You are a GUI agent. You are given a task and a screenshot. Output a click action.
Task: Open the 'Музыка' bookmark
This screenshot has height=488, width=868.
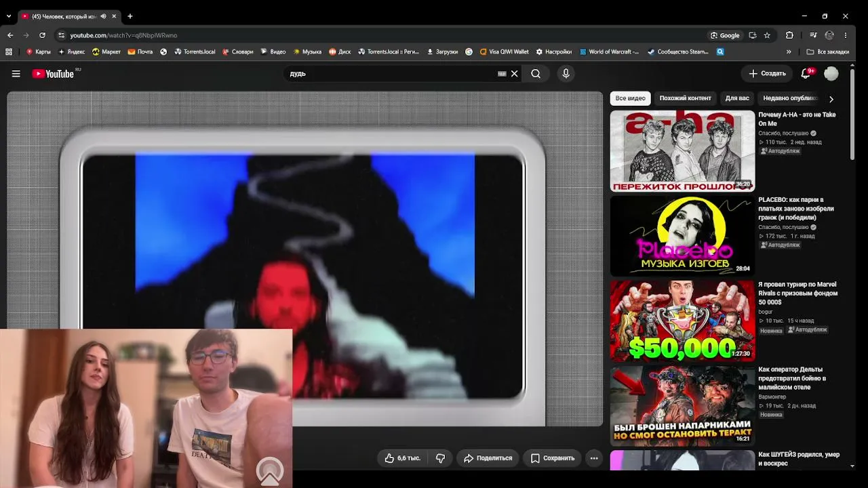click(307, 52)
